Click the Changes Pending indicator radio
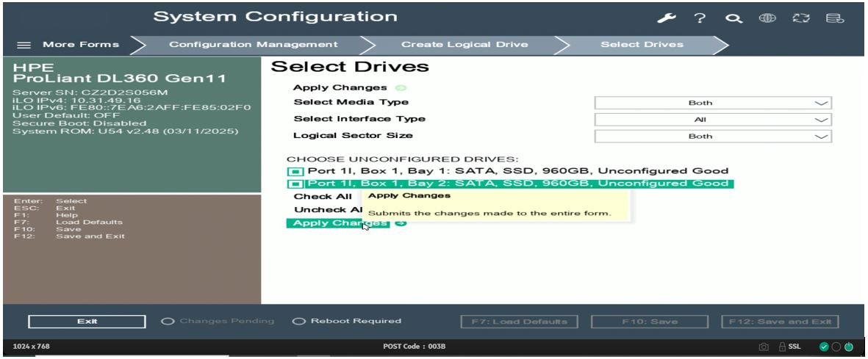Viewport: 868px width, 359px height. coord(167,322)
